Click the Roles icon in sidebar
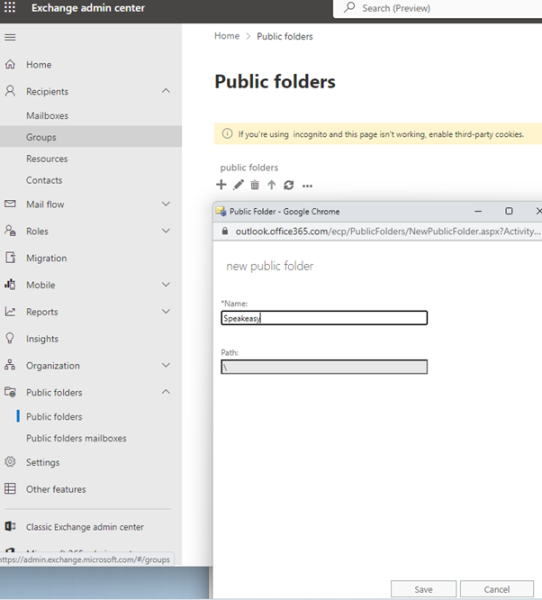 point(10,230)
